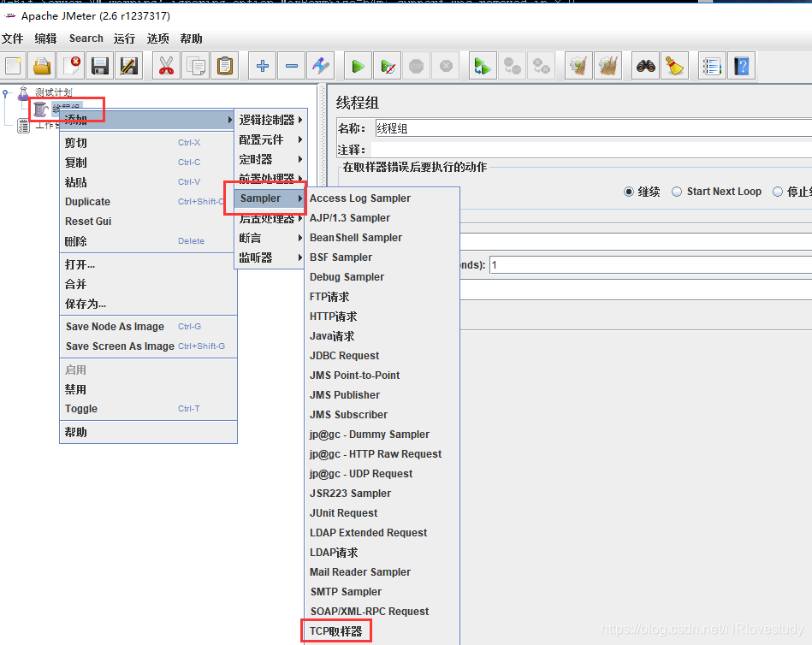Clear all results with the double broom icon
812x645 pixels.
(608, 66)
